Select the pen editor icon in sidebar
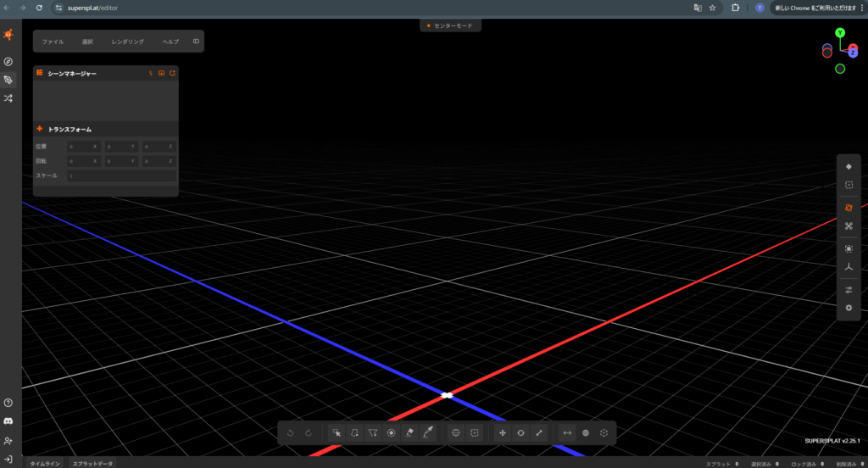Image resolution: width=868 pixels, height=468 pixels. tap(8, 80)
